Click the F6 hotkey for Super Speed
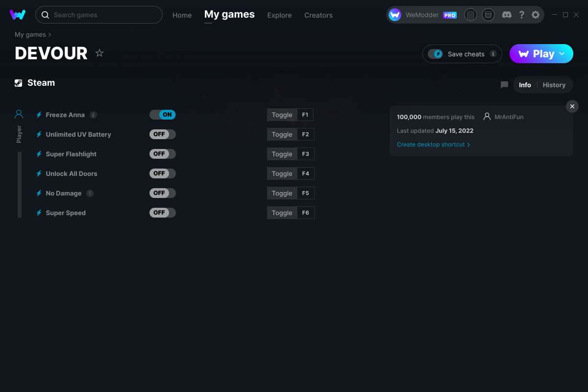The width and height of the screenshot is (588, 392). click(x=306, y=213)
